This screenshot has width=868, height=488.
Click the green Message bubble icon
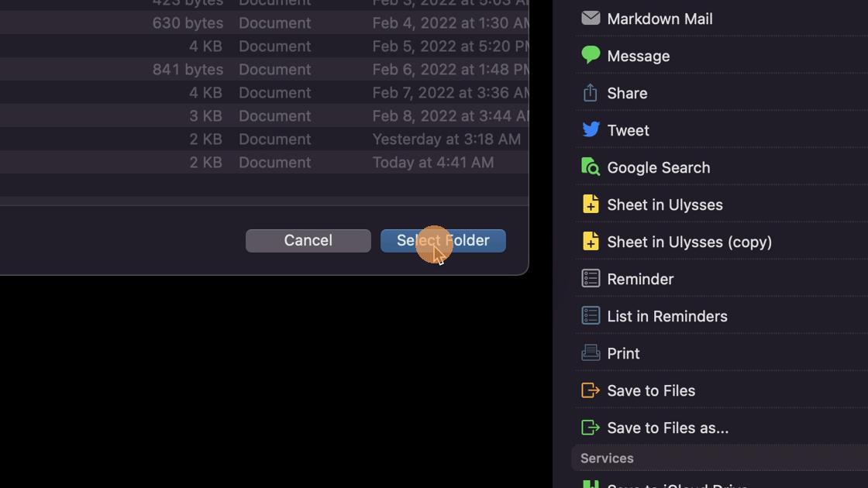[x=590, y=55]
